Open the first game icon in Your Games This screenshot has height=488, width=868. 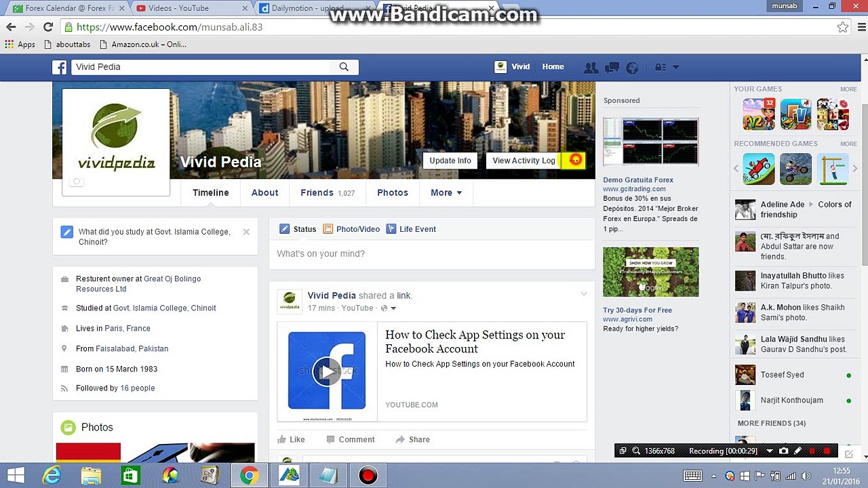759,114
